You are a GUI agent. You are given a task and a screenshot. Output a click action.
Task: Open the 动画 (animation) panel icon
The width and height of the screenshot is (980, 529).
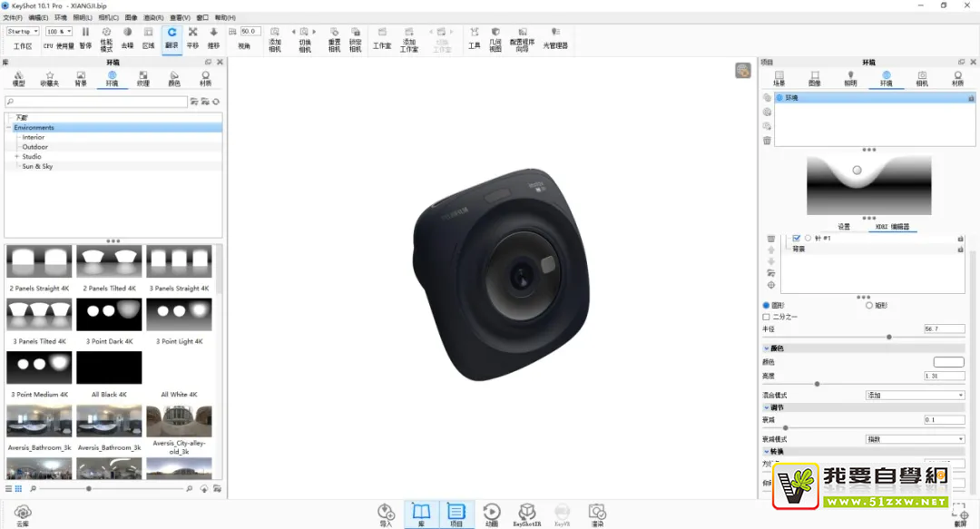[x=491, y=514]
